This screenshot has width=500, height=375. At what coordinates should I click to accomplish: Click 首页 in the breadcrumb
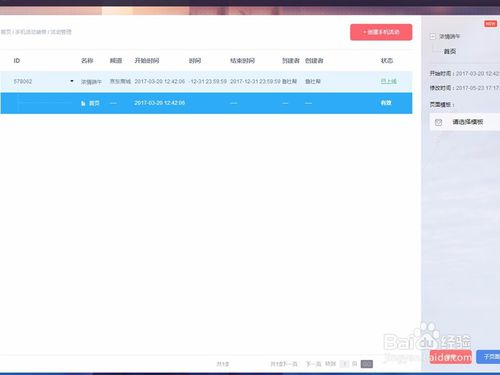(6, 32)
